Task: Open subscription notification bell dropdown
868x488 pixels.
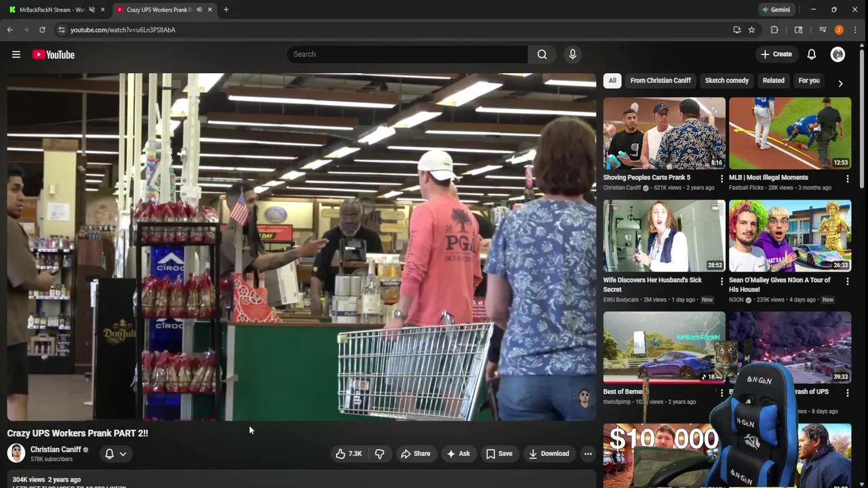Action: 115,453
